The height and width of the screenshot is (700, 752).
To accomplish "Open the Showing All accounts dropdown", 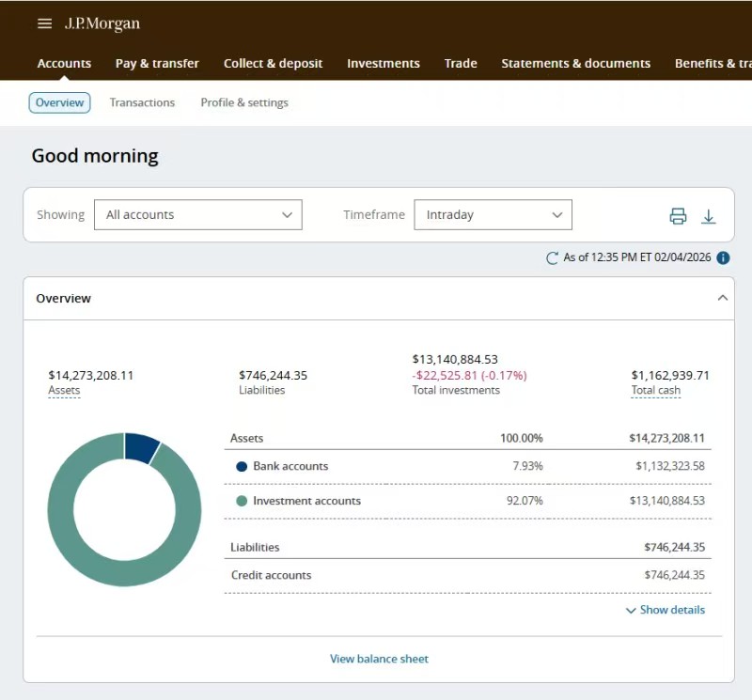I will click(198, 215).
